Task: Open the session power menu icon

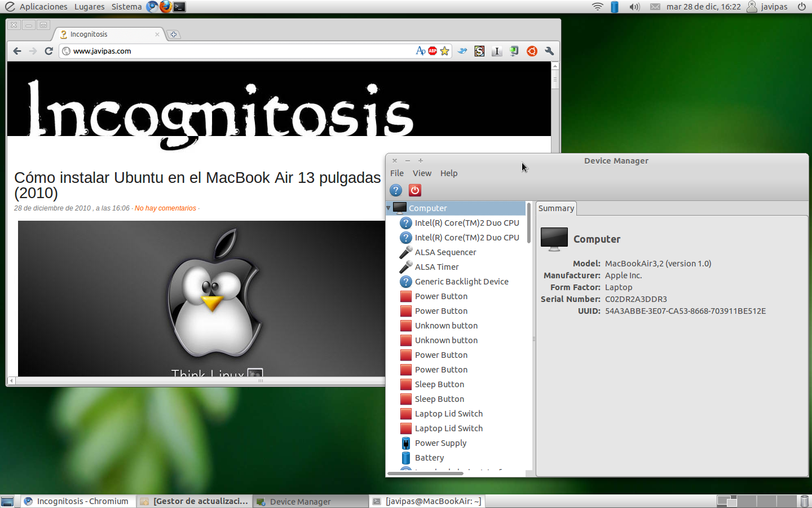Action: pos(802,7)
